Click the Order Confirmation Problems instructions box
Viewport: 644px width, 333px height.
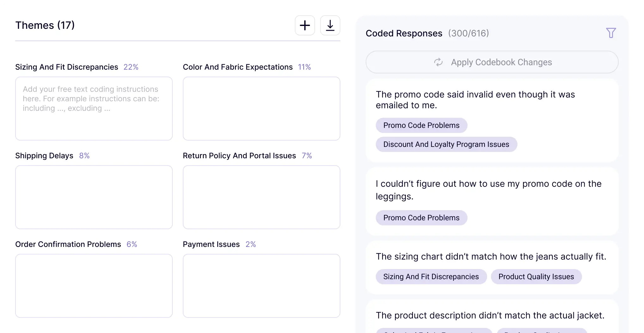pyautogui.click(x=94, y=286)
